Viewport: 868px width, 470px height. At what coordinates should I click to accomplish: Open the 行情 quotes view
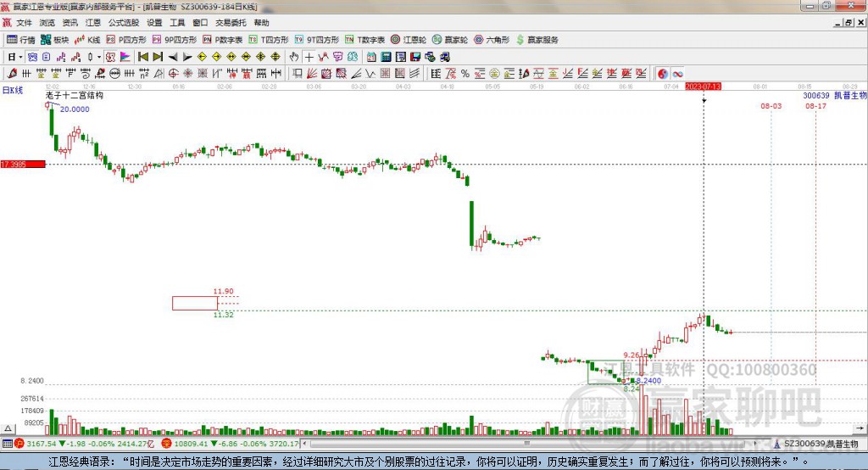coord(21,40)
